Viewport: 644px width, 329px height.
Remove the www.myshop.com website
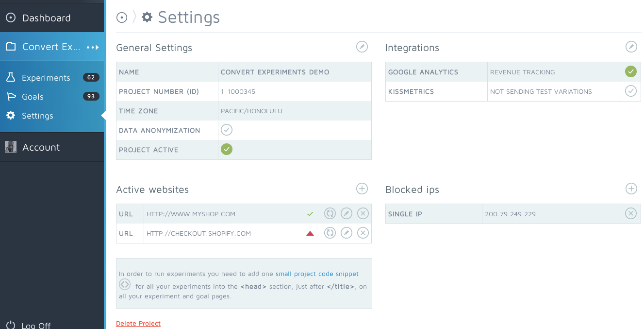pyautogui.click(x=363, y=213)
